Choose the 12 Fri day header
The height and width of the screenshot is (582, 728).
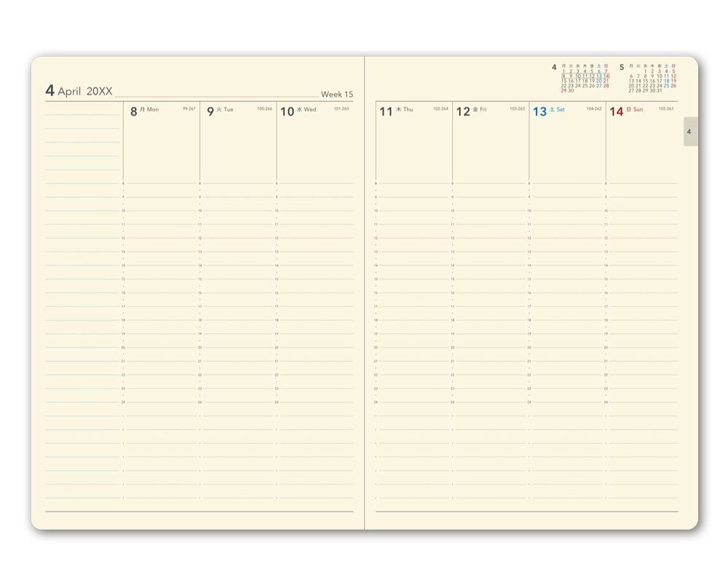[471, 111]
